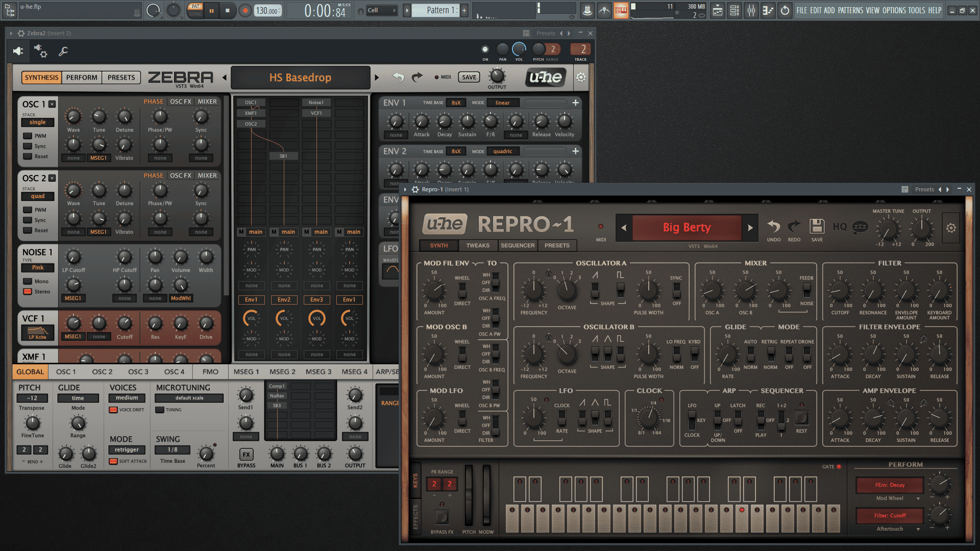Click Zebra SAVE preset button
Screen dimensions: 980x551
tap(469, 78)
